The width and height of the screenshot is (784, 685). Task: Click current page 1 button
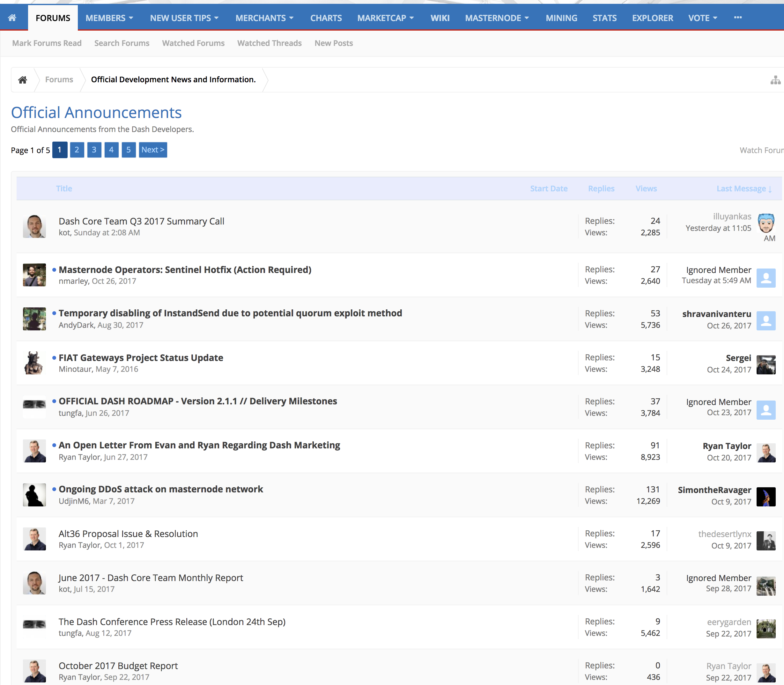60,150
